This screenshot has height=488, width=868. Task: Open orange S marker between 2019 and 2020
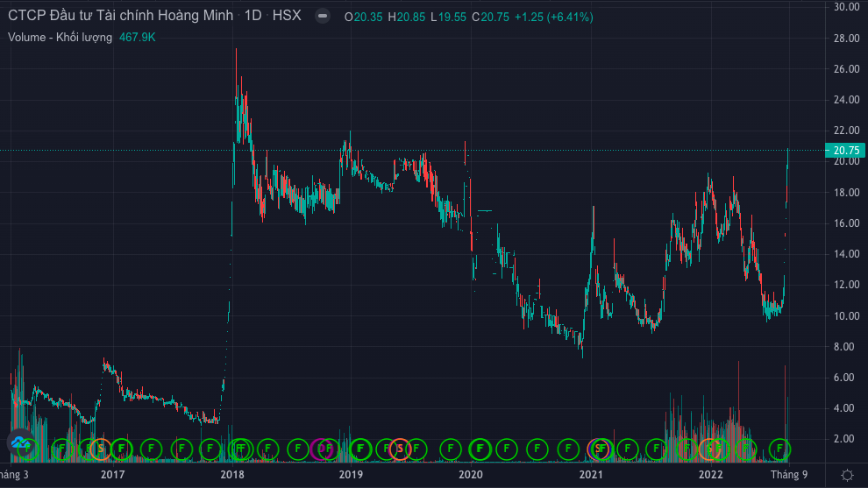(x=400, y=449)
